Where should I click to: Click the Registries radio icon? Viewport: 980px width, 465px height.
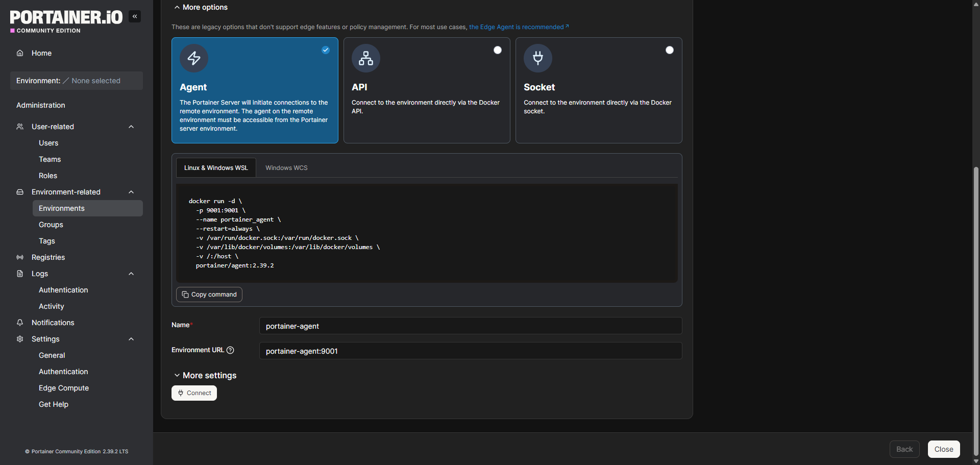click(x=20, y=257)
